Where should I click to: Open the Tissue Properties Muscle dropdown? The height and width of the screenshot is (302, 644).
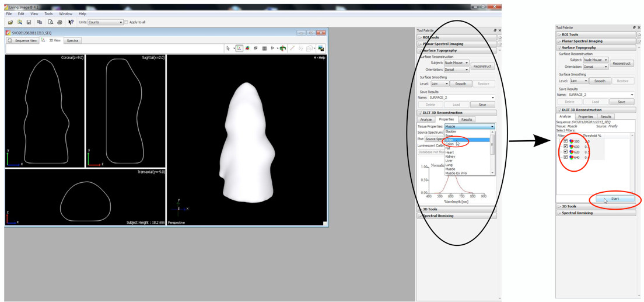point(469,127)
